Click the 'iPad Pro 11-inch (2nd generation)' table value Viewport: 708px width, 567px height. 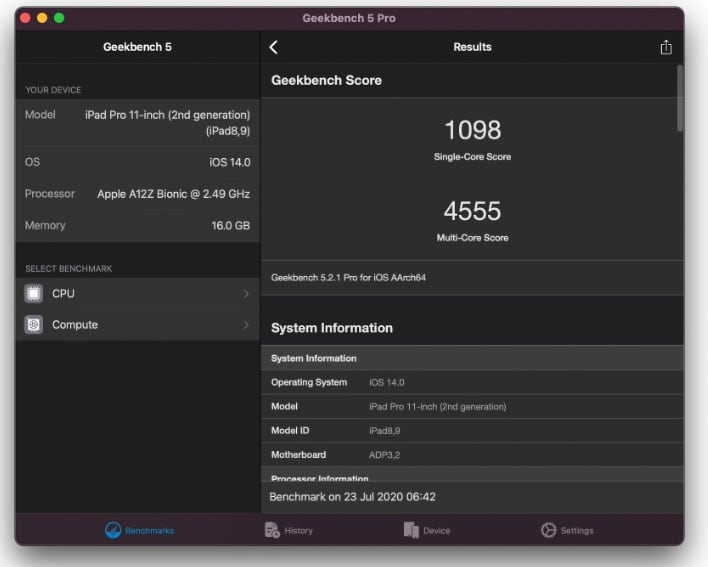coord(438,407)
